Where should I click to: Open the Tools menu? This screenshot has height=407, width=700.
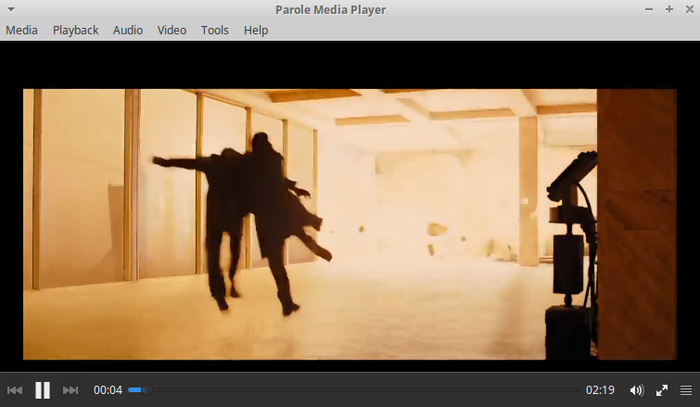tap(215, 30)
